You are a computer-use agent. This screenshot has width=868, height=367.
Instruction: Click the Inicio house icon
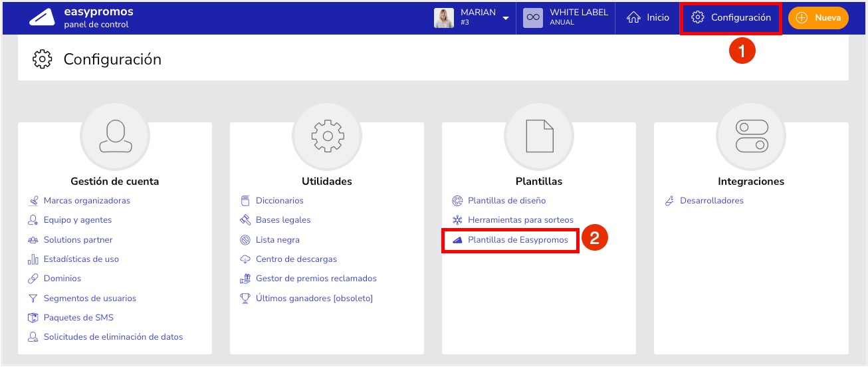634,18
